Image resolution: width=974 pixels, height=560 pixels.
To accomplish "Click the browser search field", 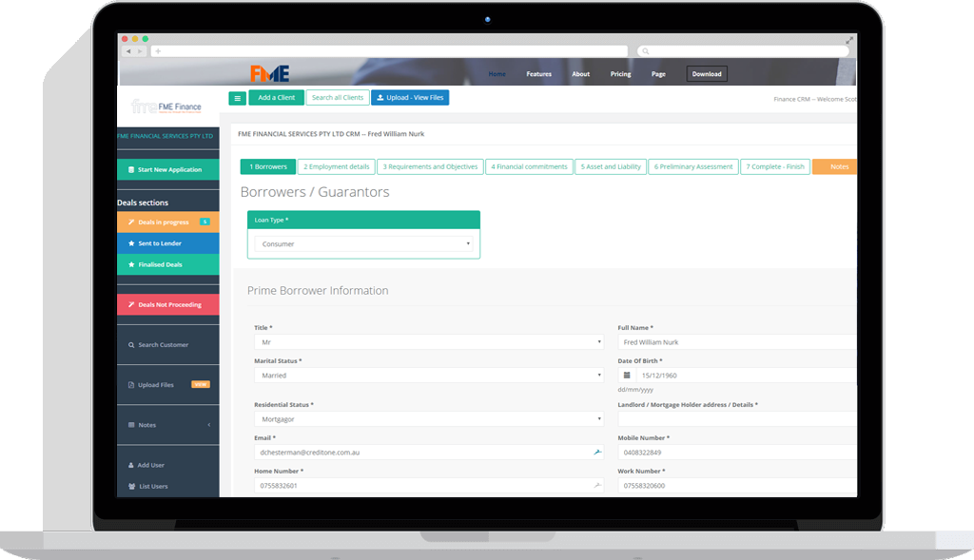I will click(x=743, y=51).
